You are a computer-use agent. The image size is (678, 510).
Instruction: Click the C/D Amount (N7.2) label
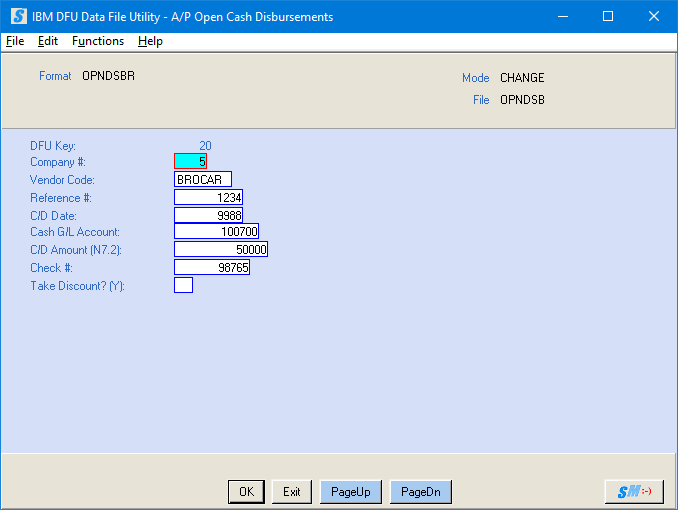point(76,250)
